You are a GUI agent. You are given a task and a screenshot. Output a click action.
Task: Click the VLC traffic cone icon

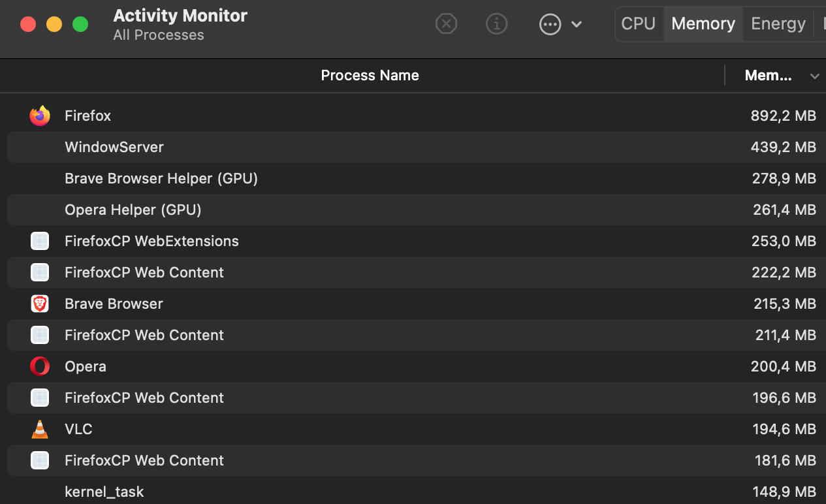[x=40, y=429]
